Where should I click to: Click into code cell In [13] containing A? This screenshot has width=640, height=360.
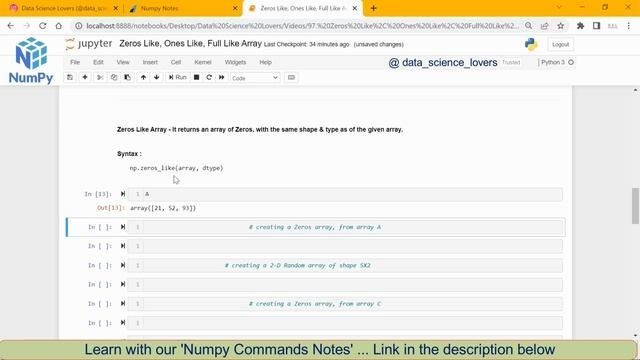pos(345,194)
